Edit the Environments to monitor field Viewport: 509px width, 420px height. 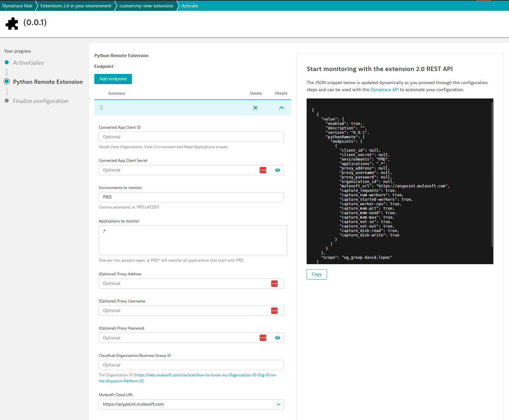coord(191,197)
